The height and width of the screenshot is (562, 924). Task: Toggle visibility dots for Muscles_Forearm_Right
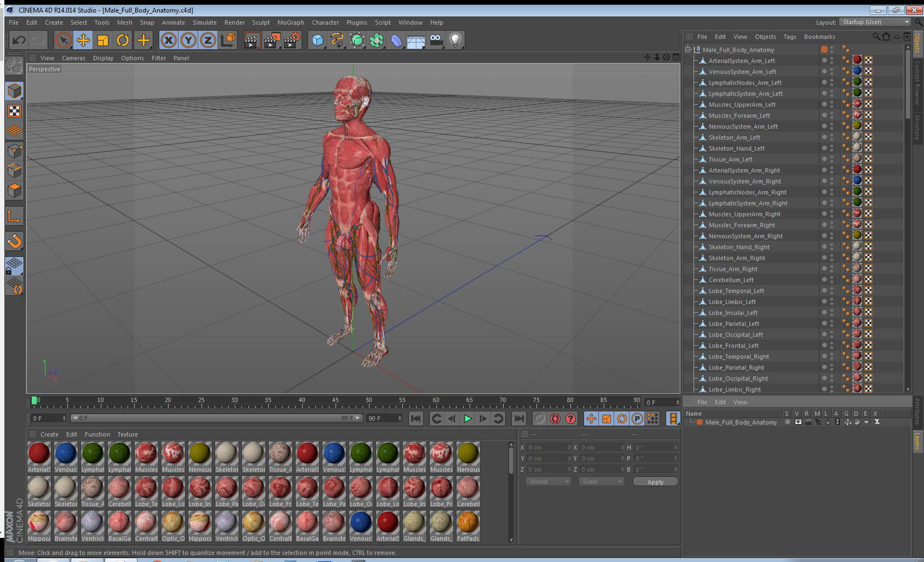click(x=831, y=225)
